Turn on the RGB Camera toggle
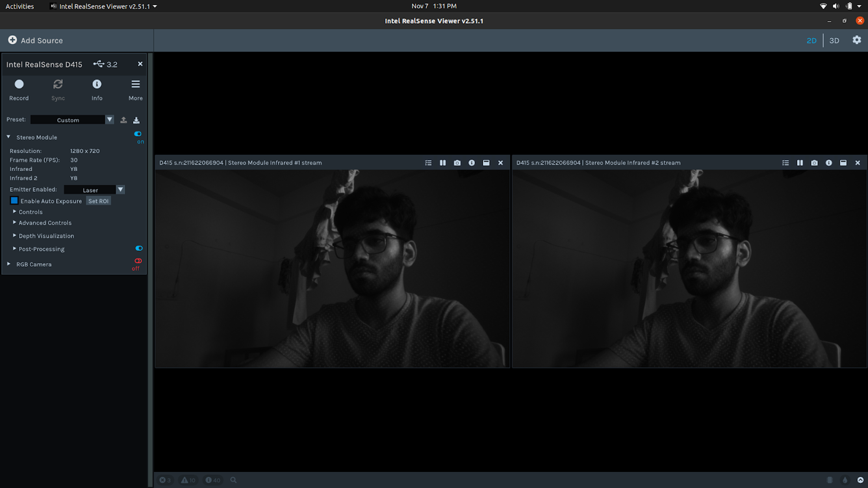The height and width of the screenshot is (488, 868). point(138,261)
